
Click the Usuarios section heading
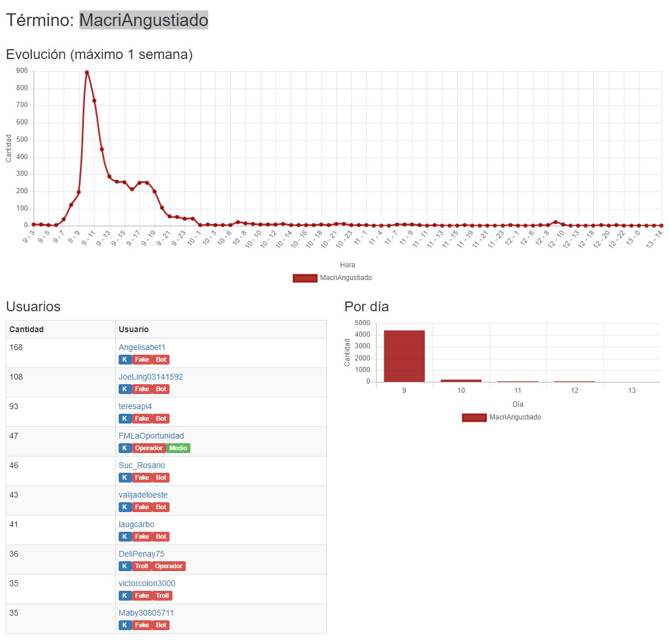pos(34,307)
